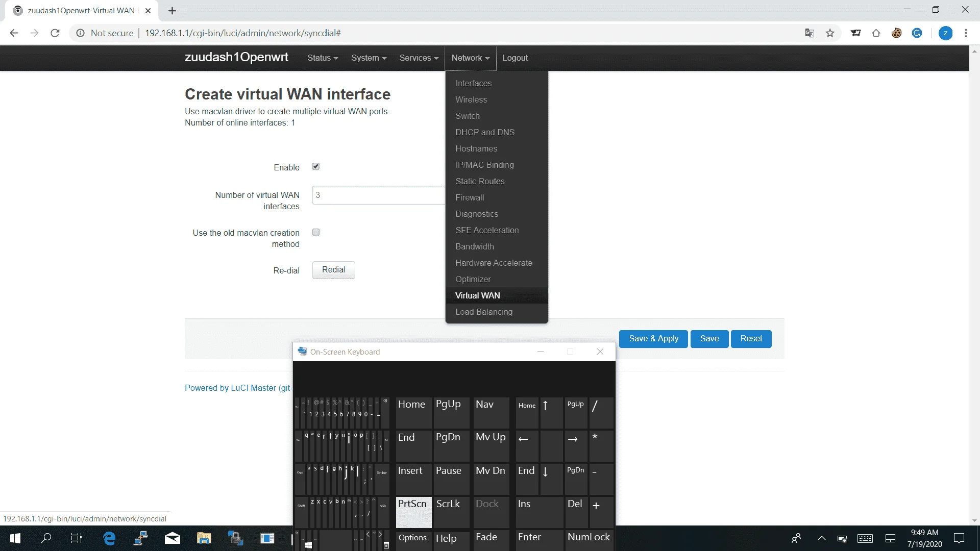Click the Redial button
Image resolution: width=980 pixels, height=551 pixels.
point(334,270)
